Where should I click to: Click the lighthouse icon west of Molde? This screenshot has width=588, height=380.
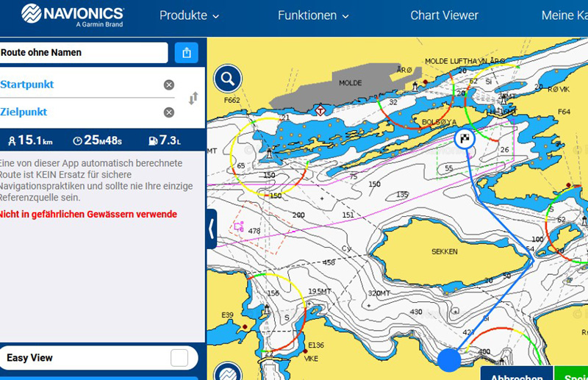pyautogui.click(x=269, y=154)
